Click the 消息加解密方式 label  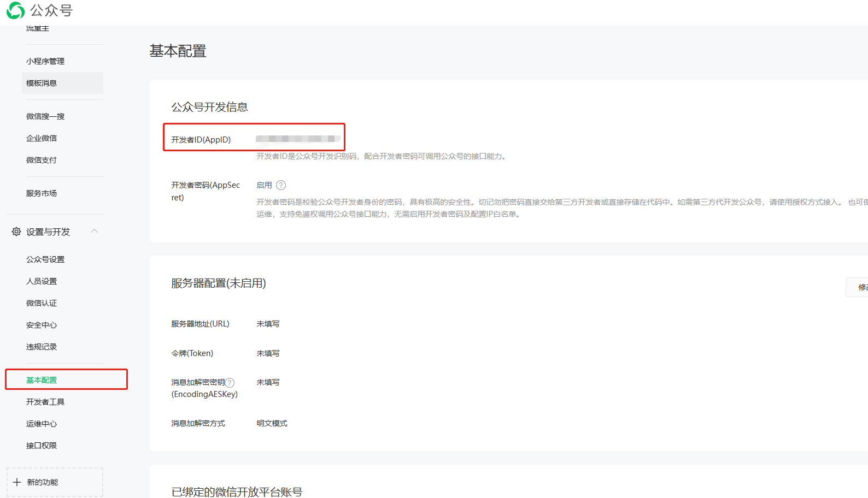(198, 423)
